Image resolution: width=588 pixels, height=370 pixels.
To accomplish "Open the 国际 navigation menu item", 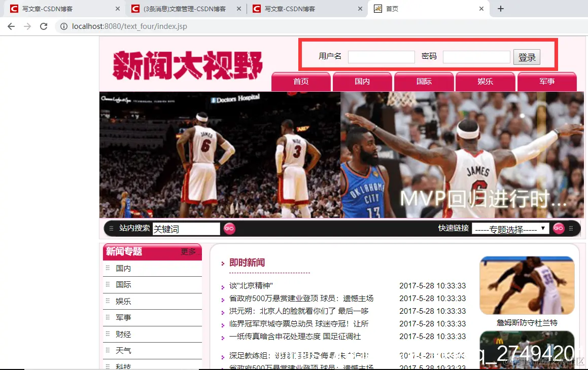I will pos(424,82).
